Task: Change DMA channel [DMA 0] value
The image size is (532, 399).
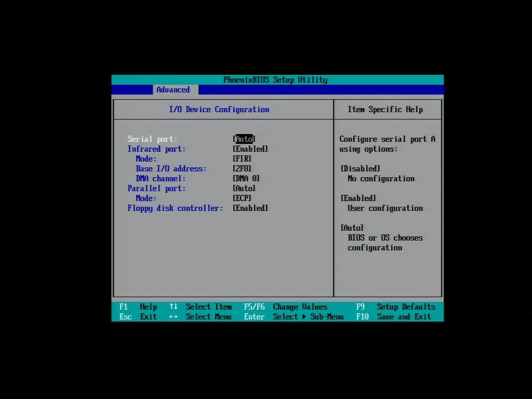Action: (x=246, y=178)
